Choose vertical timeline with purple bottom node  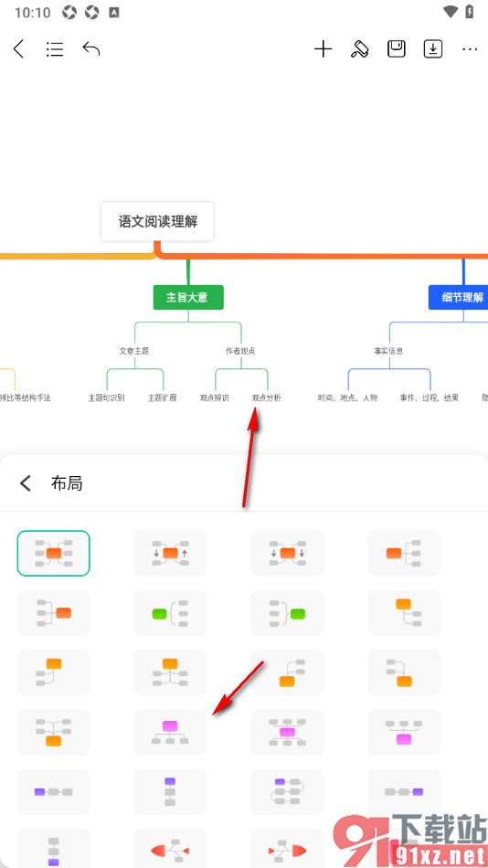pyautogui.click(x=54, y=849)
